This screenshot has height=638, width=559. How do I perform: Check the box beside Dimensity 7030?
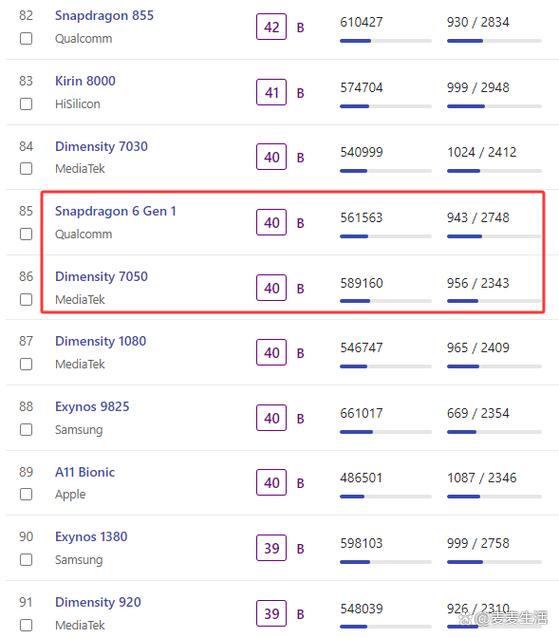click(26, 168)
